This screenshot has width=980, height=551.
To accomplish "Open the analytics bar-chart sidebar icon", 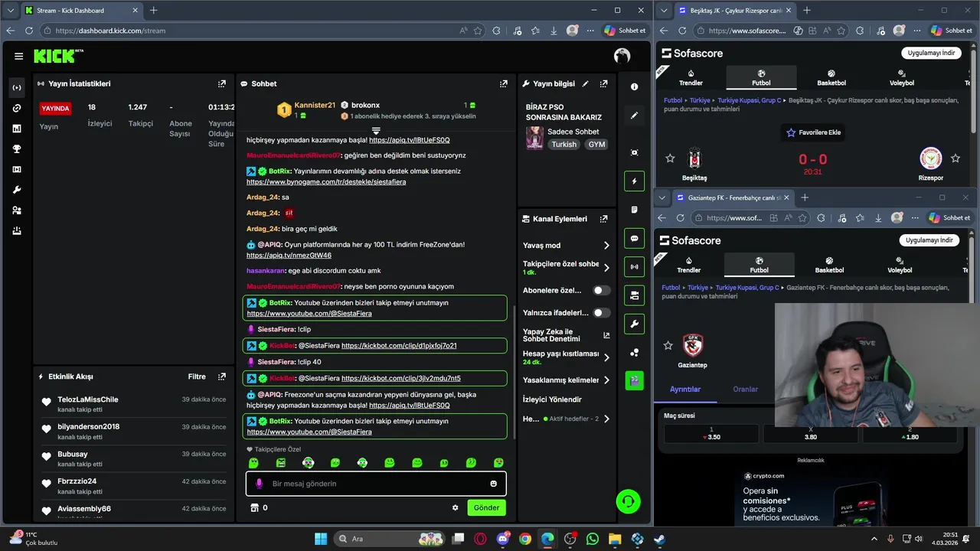I will [x=17, y=129].
